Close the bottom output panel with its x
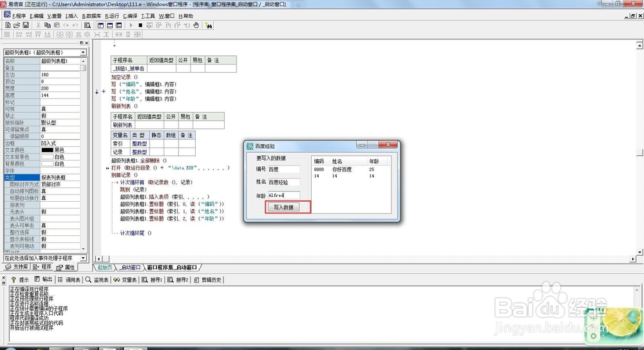 (x=3, y=278)
